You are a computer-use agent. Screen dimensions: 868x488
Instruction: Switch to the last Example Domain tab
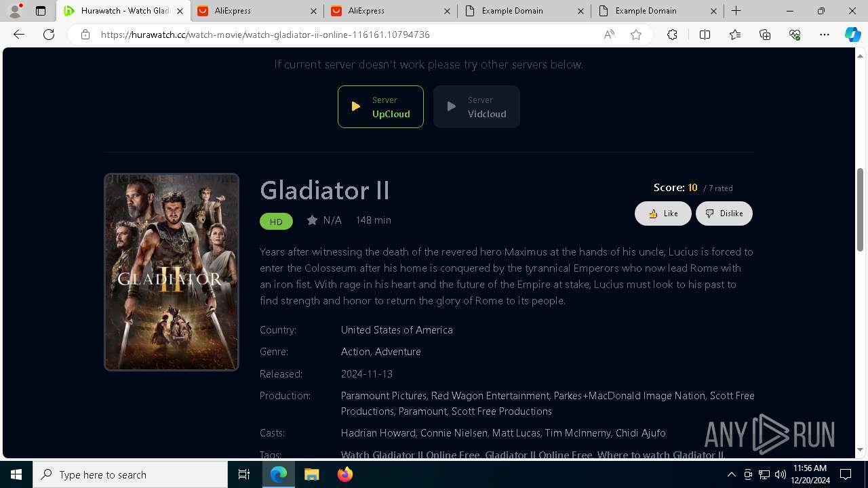(656, 11)
